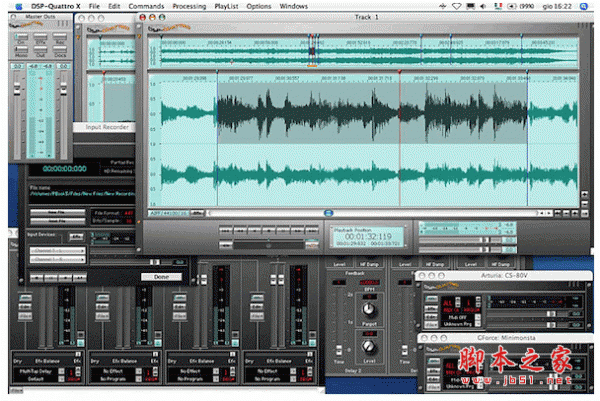Viewport: 600px width, 401px height.
Task: Click the Level knob in the Delay 2 panel
Action: click(x=368, y=346)
